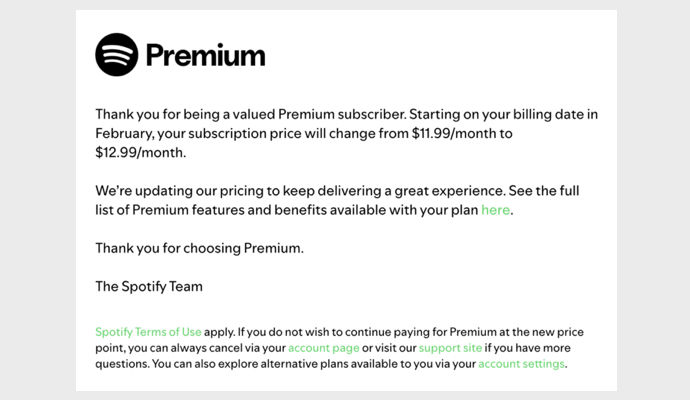Click the Premium wordmark heading
Screen dimensions: 690x400
coord(205,55)
